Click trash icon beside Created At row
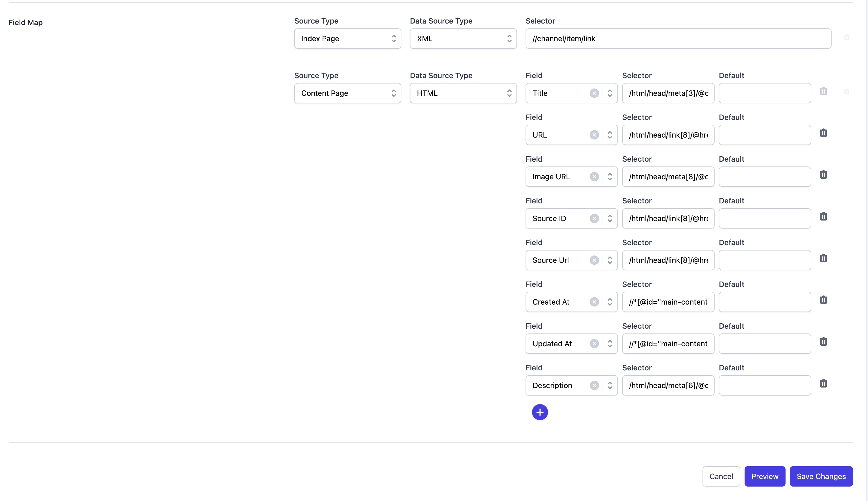Viewport: 868px width, 501px height. (x=823, y=300)
